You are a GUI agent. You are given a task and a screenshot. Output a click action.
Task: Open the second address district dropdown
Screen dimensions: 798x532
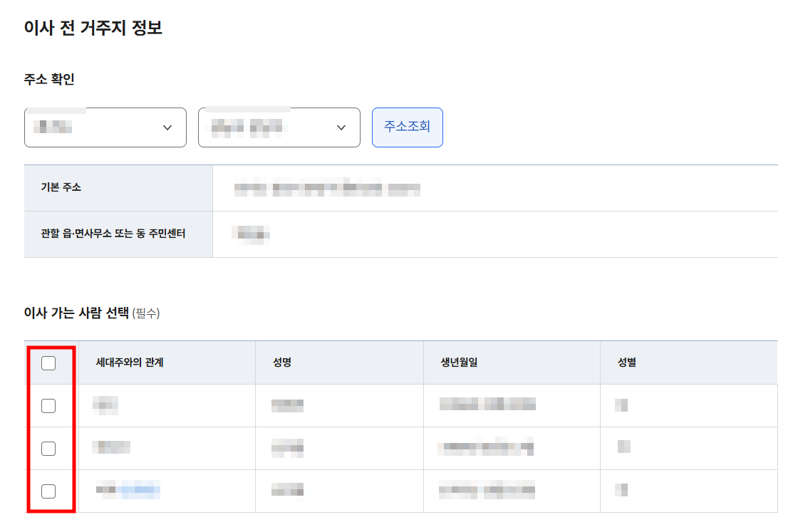(x=278, y=127)
